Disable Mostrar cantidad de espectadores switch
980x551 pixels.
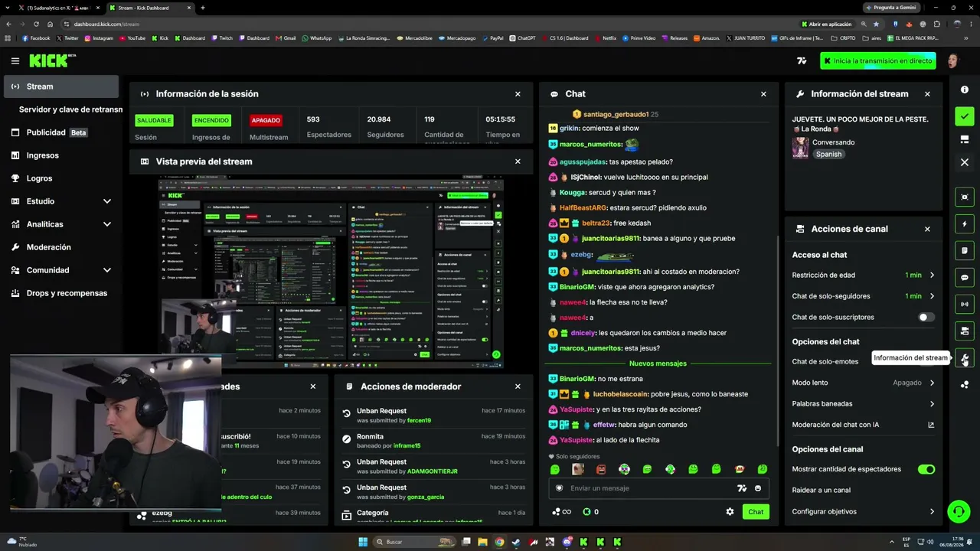point(926,469)
